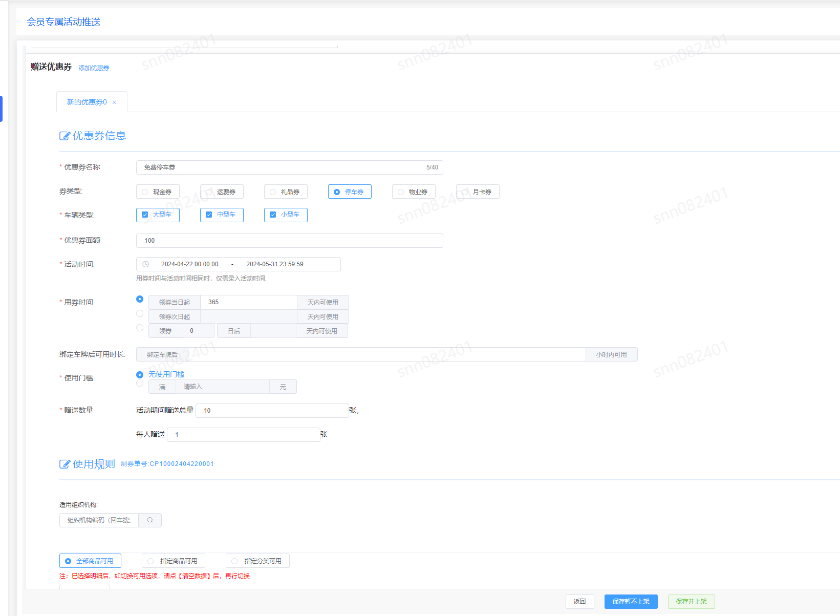Click the red 注 note about 清空数据
Screen dimensions: 840x616
pos(155,576)
